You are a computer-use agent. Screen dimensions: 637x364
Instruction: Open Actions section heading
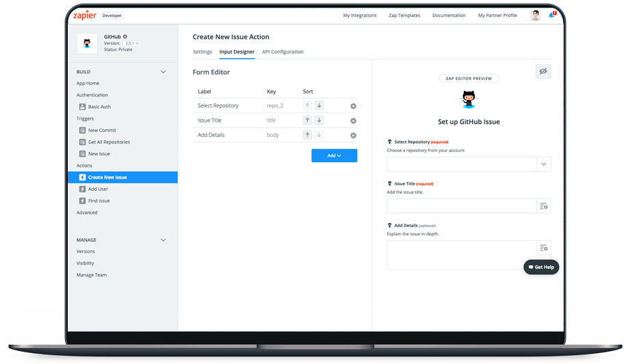84,166
